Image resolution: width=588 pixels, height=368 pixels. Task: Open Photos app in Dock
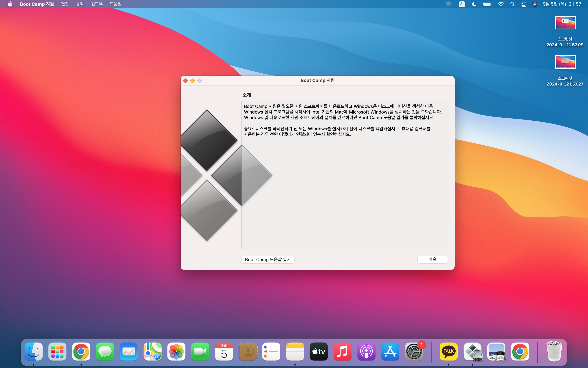click(176, 352)
